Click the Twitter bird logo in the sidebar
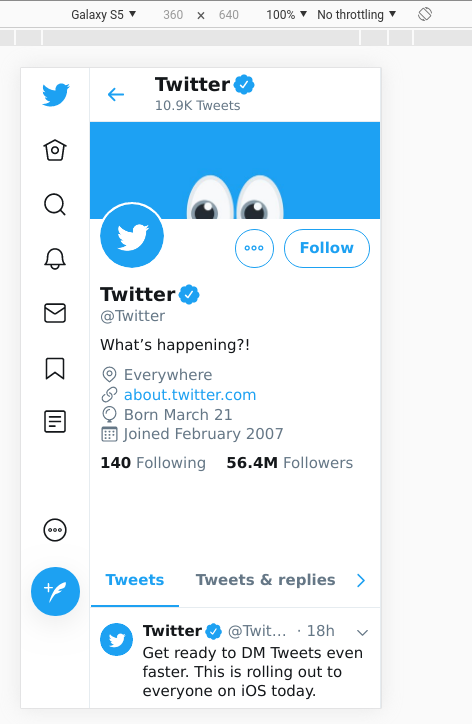 [56, 95]
